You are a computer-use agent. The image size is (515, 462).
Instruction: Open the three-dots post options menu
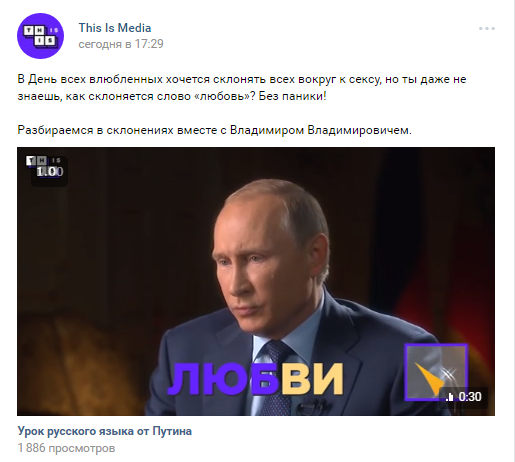[x=487, y=29]
